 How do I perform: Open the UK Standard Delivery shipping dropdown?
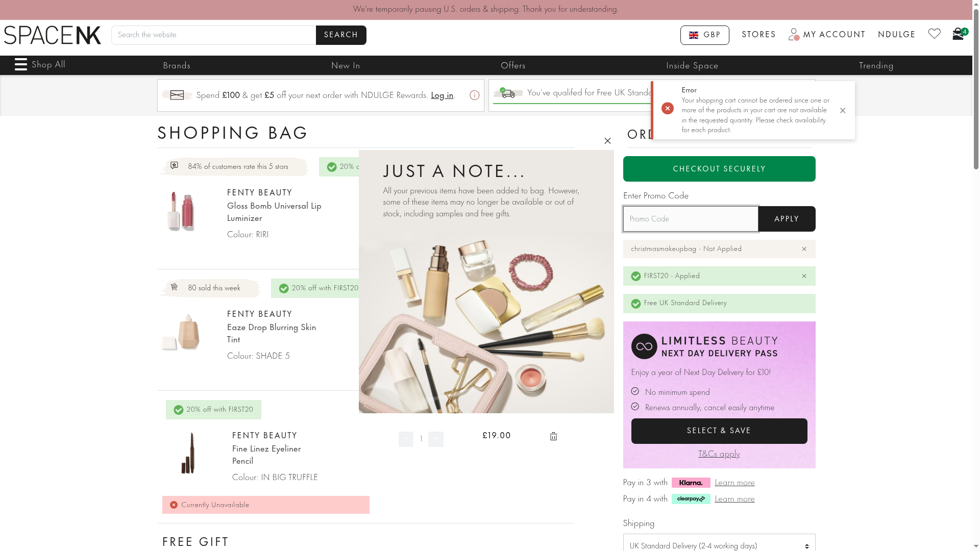click(719, 545)
